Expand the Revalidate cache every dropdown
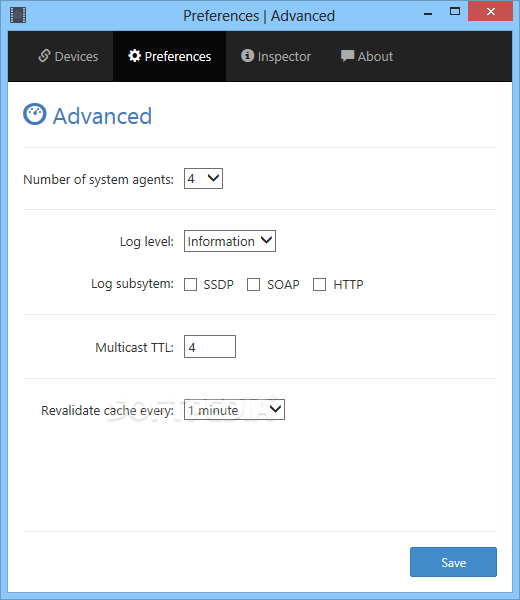 point(234,410)
